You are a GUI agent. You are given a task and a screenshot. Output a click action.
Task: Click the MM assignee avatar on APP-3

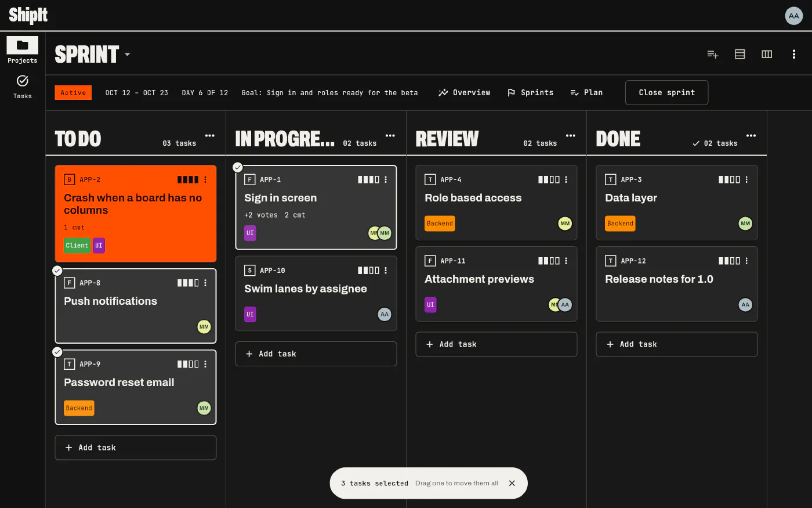coord(745,224)
